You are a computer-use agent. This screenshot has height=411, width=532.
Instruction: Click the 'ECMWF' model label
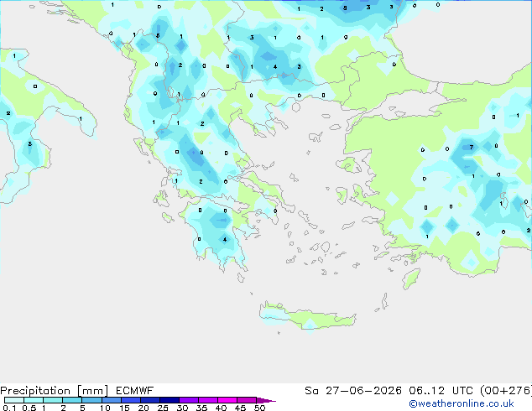click(x=135, y=391)
